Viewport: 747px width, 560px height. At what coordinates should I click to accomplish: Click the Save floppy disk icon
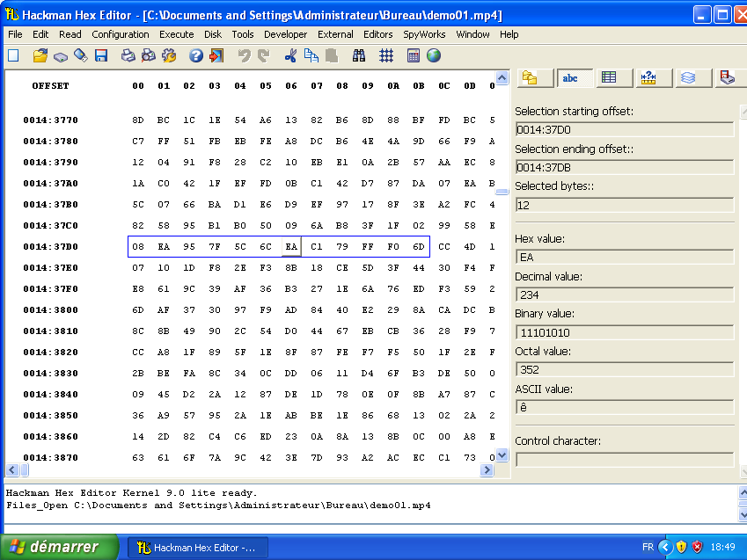point(101,55)
